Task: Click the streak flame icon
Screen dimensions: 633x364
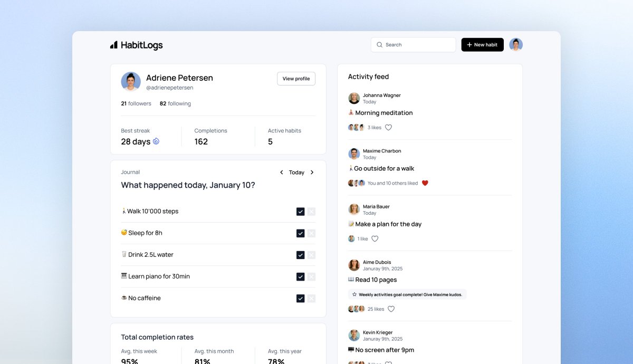Action: pos(156,141)
